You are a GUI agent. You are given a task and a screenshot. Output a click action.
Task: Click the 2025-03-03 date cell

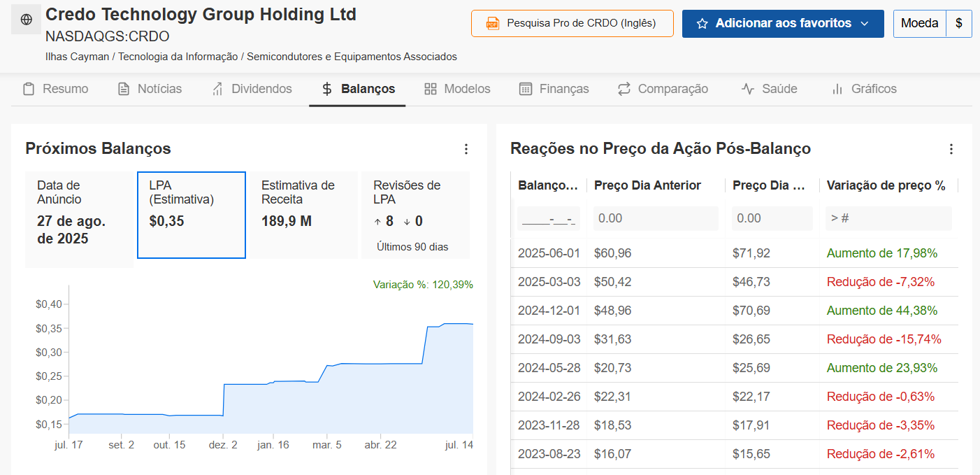tap(549, 282)
